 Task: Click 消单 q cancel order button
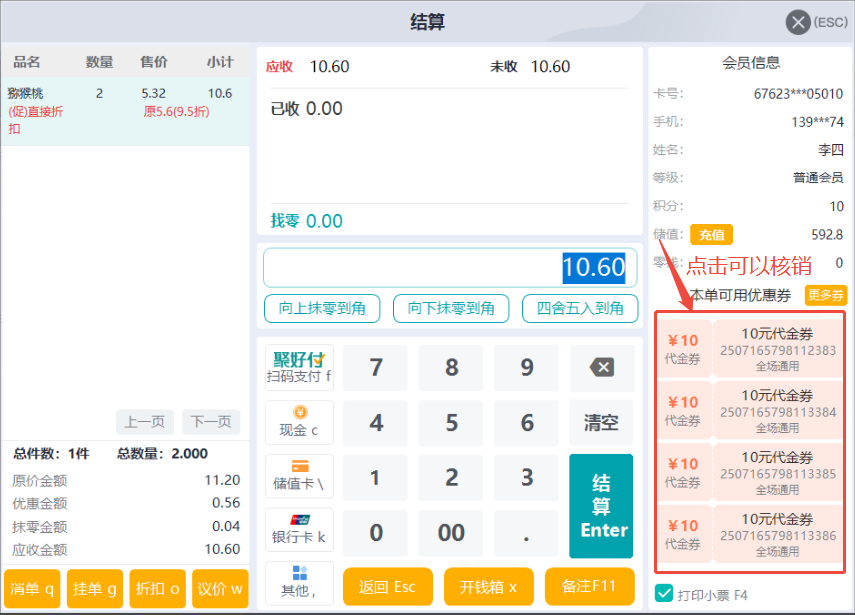point(32,589)
